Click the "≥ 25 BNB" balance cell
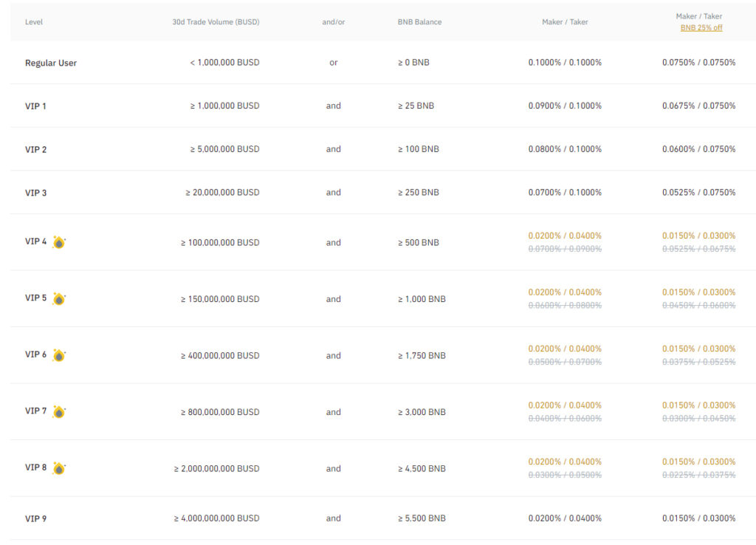Screen dimensions: 756x545 [416, 106]
